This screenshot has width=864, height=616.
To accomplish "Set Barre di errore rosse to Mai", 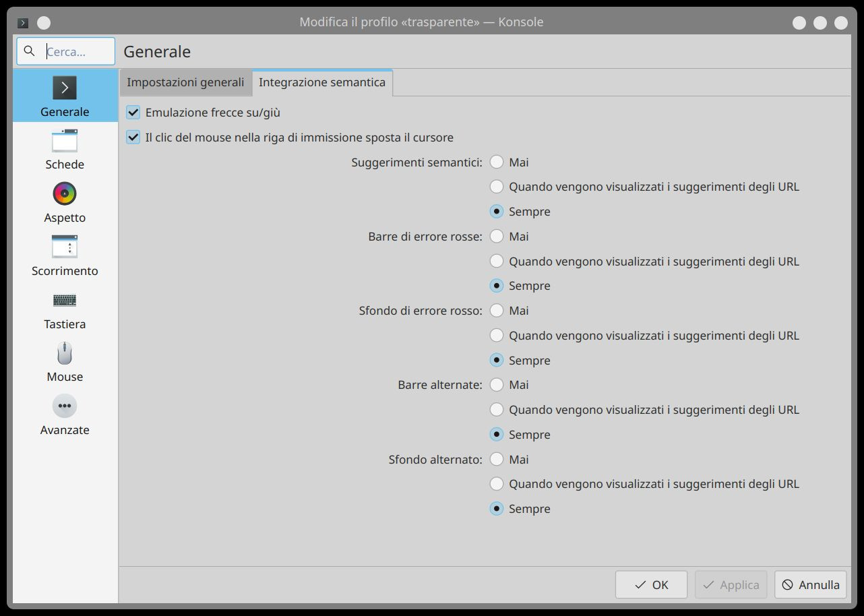I will click(497, 237).
